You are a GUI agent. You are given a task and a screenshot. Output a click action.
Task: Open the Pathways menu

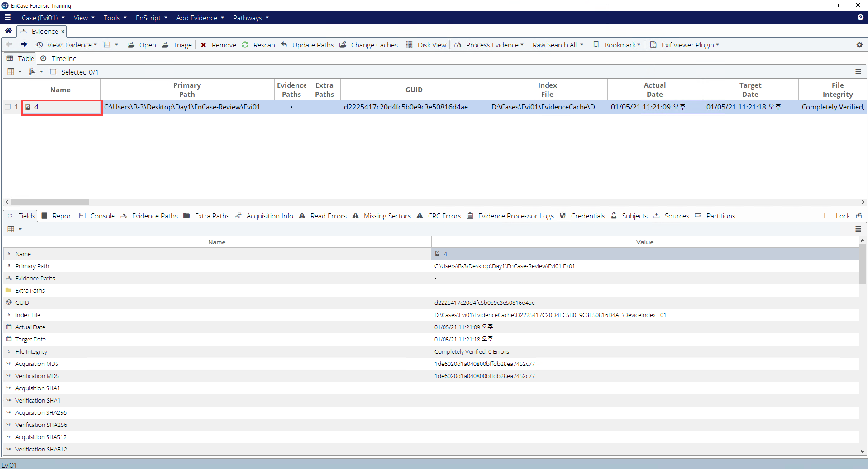click(251, 18)
